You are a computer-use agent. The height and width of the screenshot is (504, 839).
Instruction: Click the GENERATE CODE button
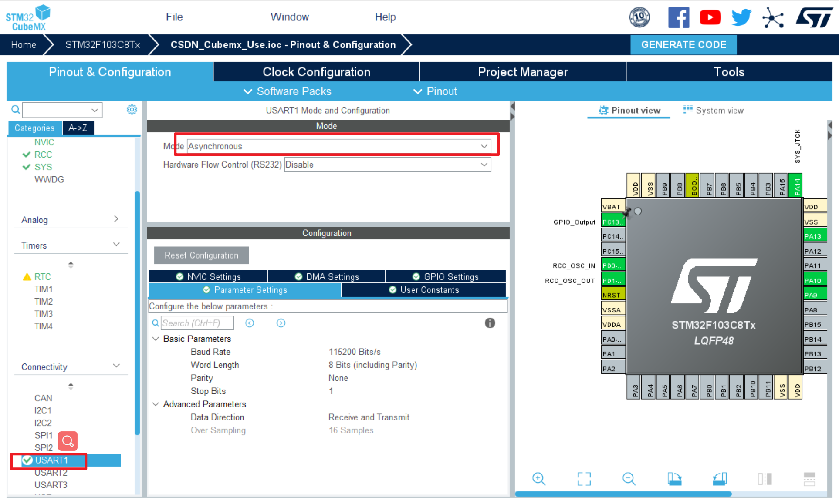683,44
